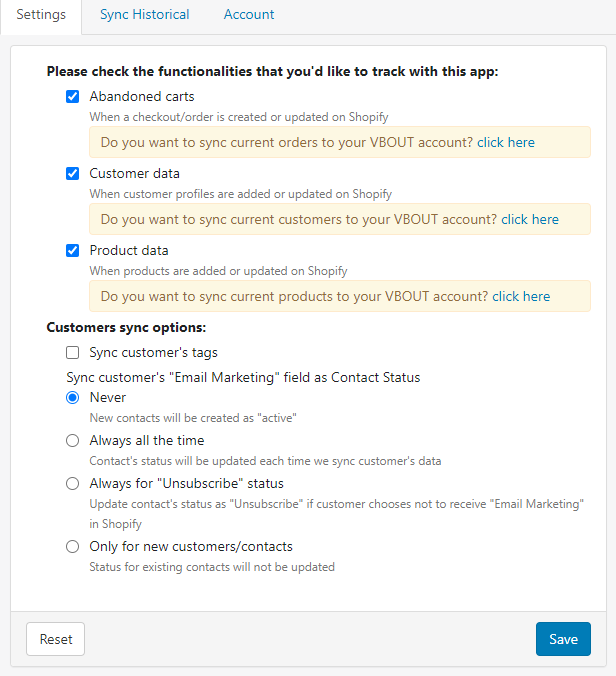Click the Customer data label text
Screen dimensions: 616x676
pyautogui.click(x=135, y=174)
